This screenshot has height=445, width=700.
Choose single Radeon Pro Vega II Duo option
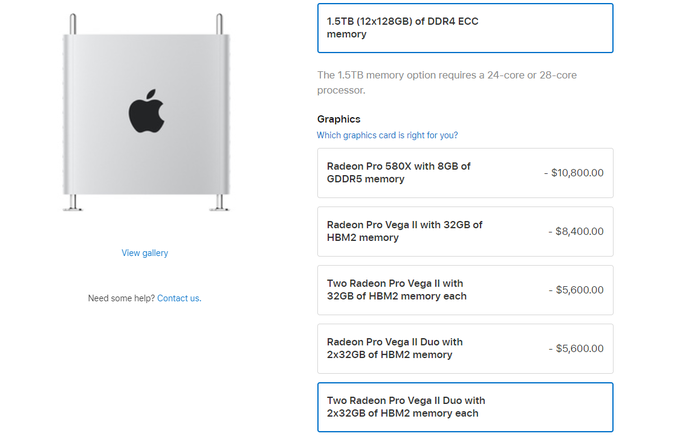(464, 348)
